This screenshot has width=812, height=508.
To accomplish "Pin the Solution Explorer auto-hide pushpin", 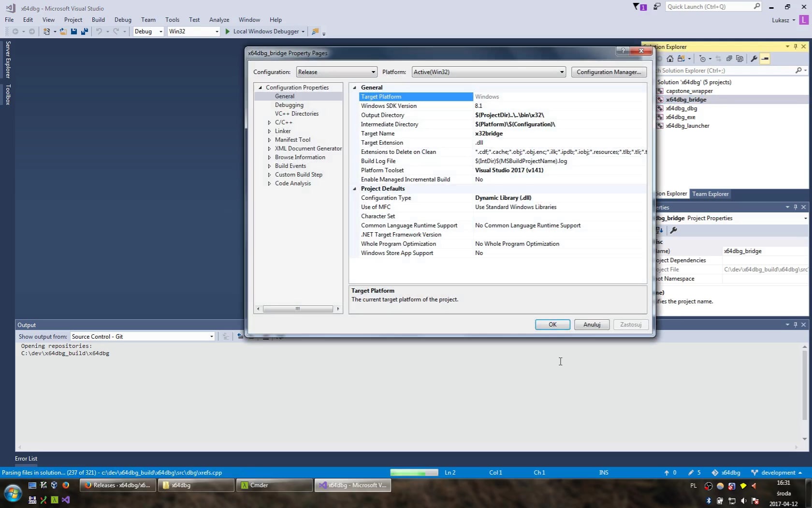I will [796, 46].
